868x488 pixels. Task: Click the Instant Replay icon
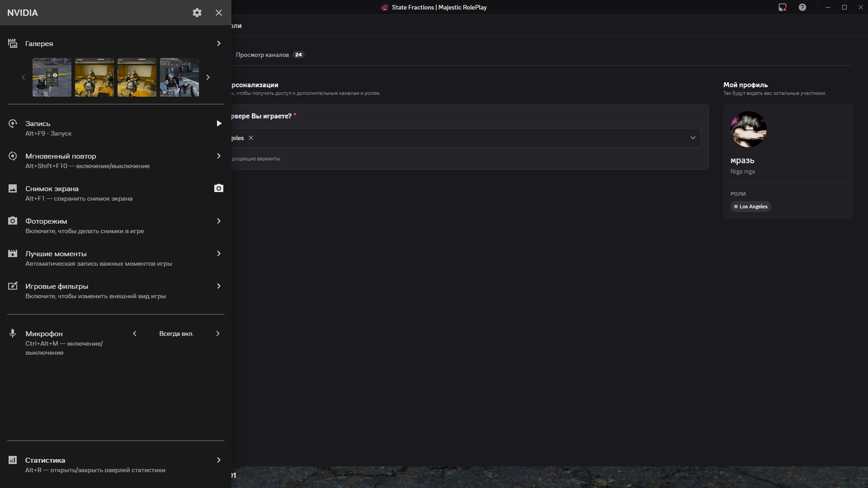[x=13, y=156]
